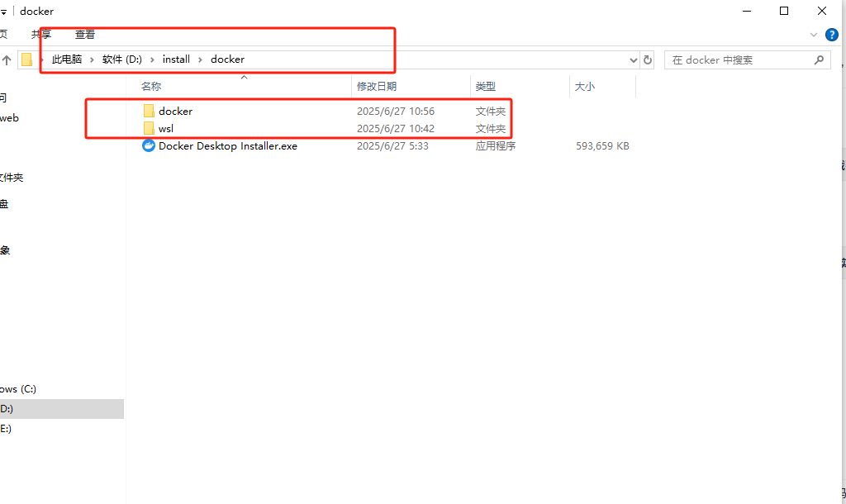This screenshot has height=504, width=846.
Task: Select the Docker Desktop Installer.exe whale icon
Action: 149,145
